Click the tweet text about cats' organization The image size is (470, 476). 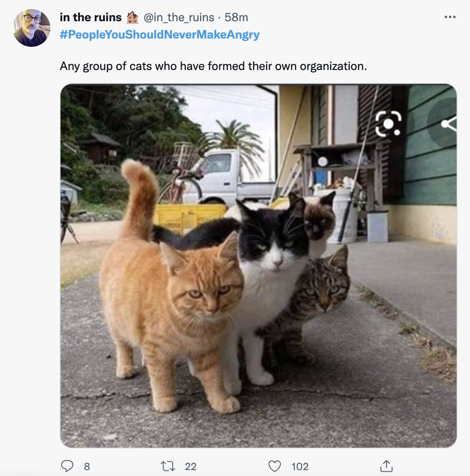coord(213,66)
